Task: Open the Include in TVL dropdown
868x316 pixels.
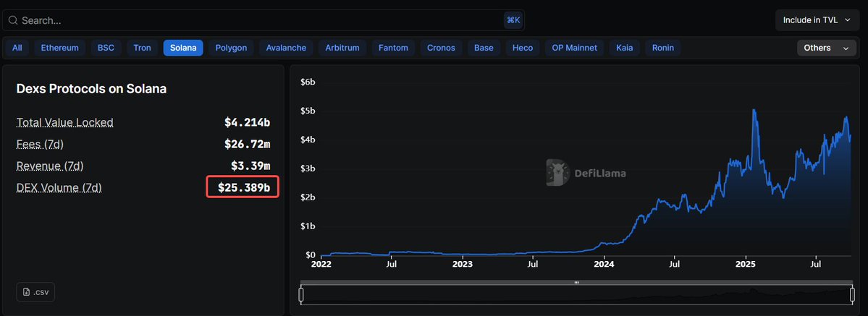Action: click(x=817, y=20)
